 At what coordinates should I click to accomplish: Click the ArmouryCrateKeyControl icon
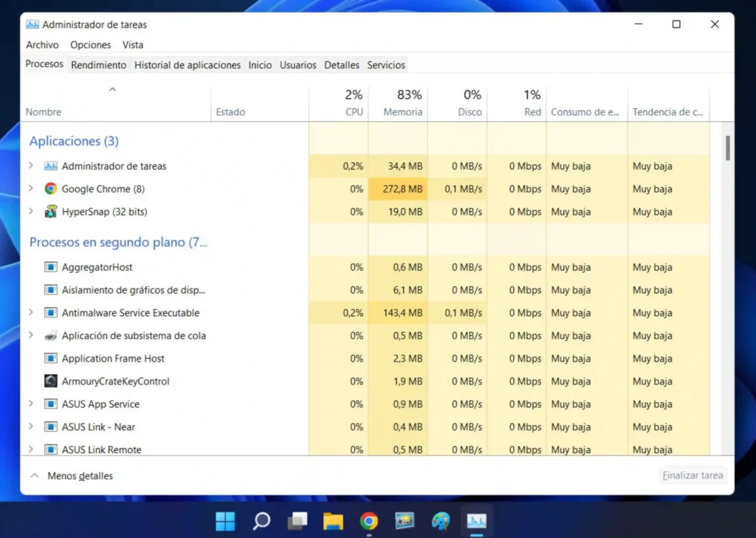pyautogui.click(x=51, y=381)
